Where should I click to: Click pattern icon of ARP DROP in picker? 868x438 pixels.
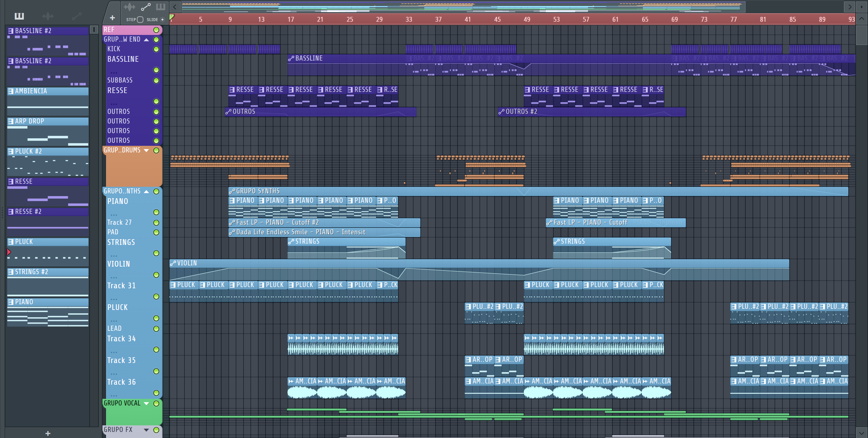coord(11,121)
